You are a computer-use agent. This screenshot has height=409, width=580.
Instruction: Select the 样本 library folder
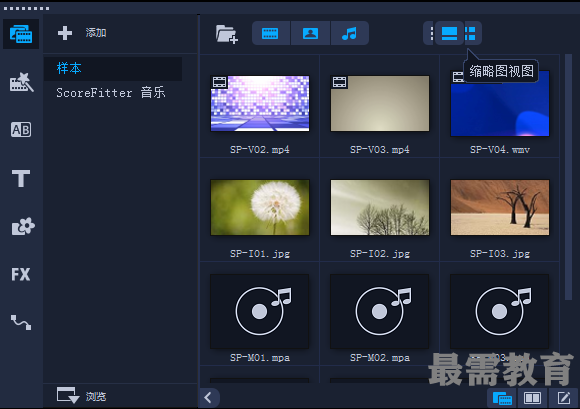[x=113, y=68]
